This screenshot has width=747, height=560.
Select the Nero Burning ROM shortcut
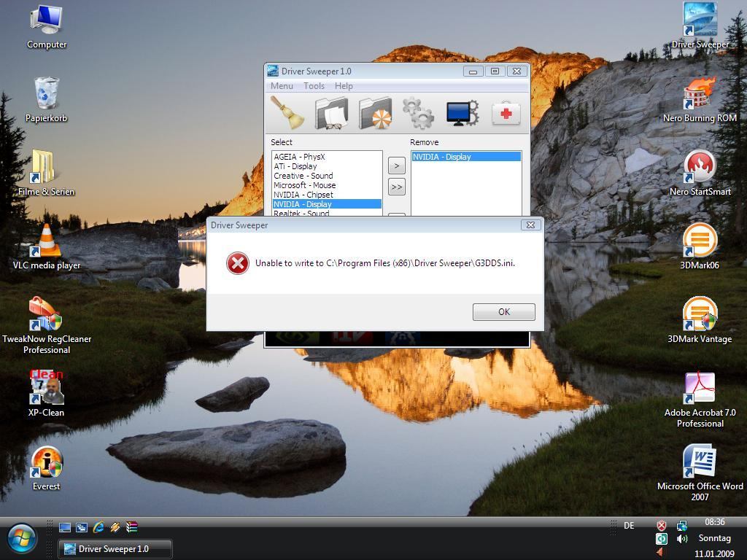click(x=700, y=100)
